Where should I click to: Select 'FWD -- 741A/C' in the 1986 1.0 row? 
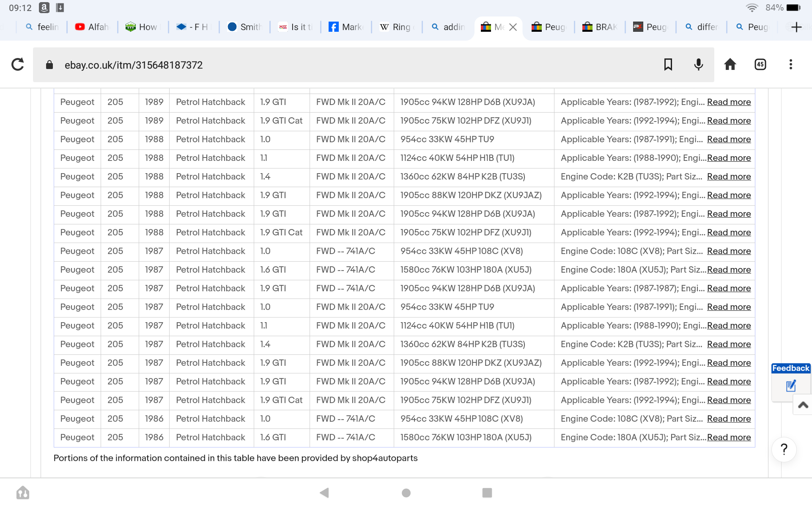pos(346,419)
